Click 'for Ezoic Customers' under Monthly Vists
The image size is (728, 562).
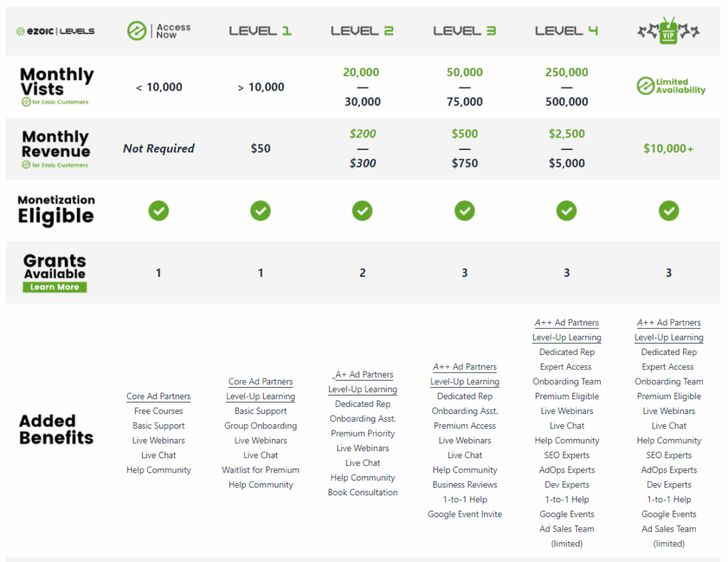(x=55, y=102)
